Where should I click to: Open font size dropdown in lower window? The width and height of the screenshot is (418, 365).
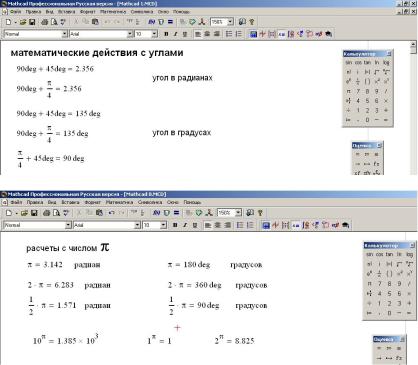(x=163, y=225)
